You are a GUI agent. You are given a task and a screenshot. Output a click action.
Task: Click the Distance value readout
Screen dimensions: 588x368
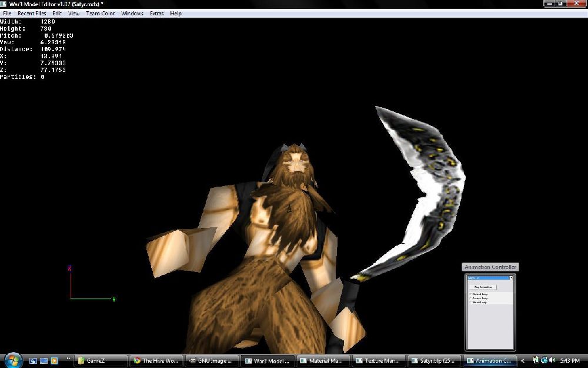coord(53,49)
